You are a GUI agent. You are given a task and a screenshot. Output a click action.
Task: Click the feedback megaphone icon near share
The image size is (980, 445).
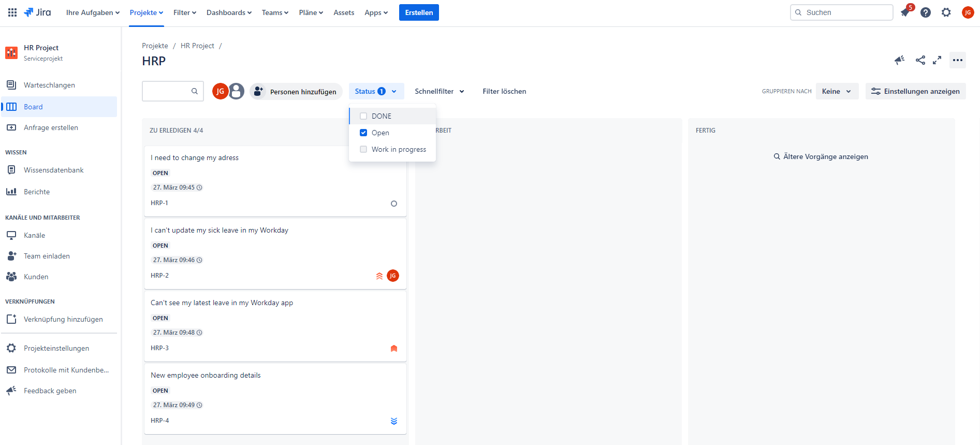click(x=899, y=60)
